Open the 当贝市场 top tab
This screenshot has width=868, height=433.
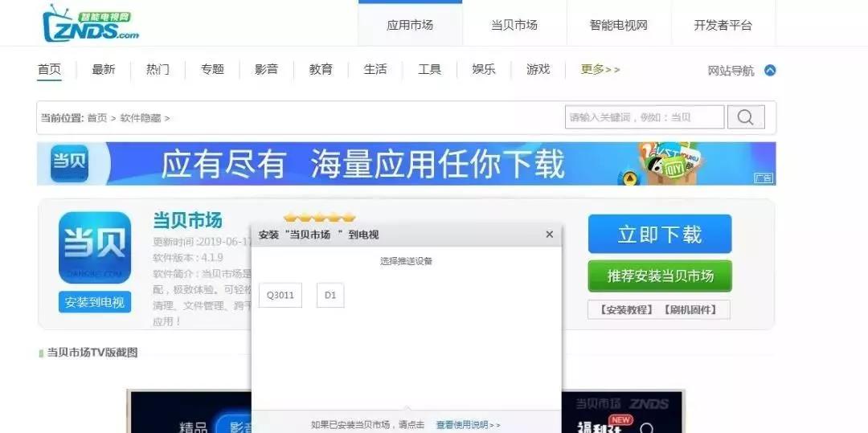(x=514, y=25)
